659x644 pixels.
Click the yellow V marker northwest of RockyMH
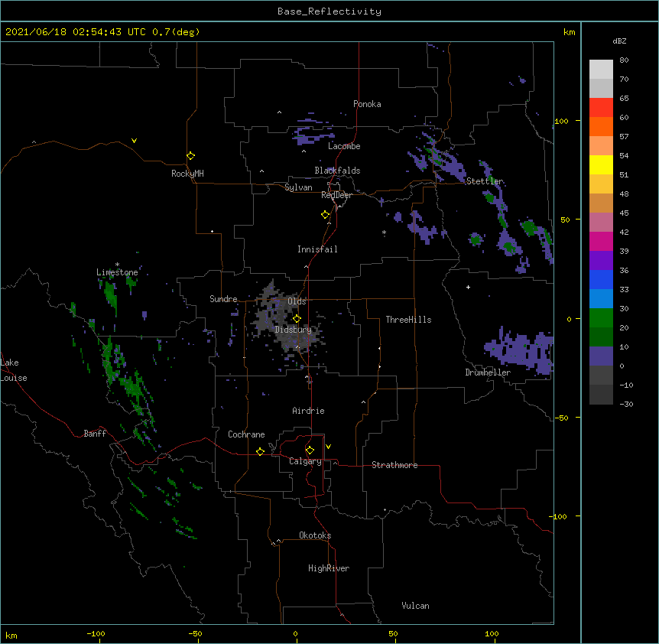[134, 141]
